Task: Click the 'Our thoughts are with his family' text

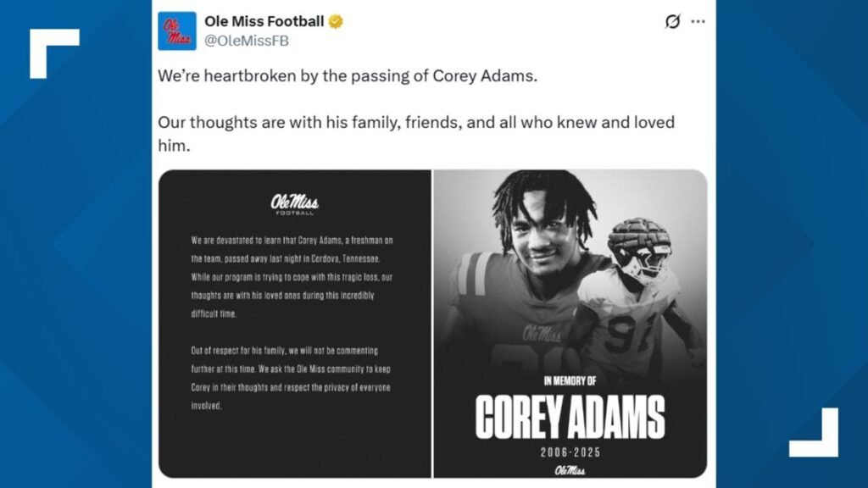Action: pyautogui.click(x=416, y=133)
